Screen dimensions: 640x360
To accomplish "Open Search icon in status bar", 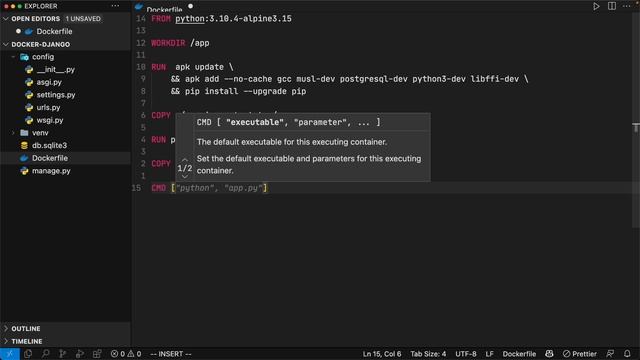I will pos(45,353).
